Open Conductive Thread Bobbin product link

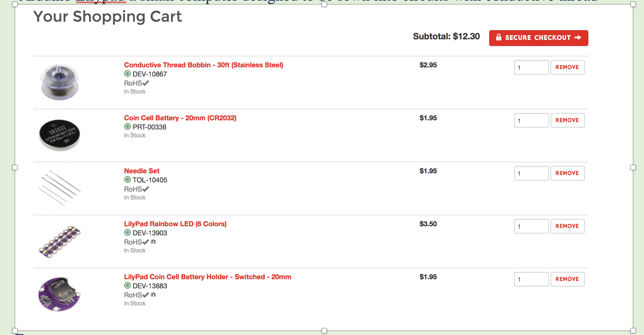pos(204,65)
